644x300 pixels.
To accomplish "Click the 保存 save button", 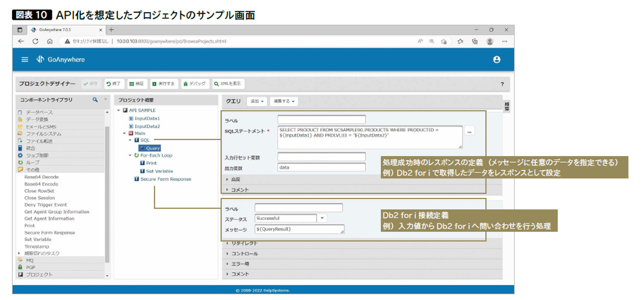I will point(90,84).
